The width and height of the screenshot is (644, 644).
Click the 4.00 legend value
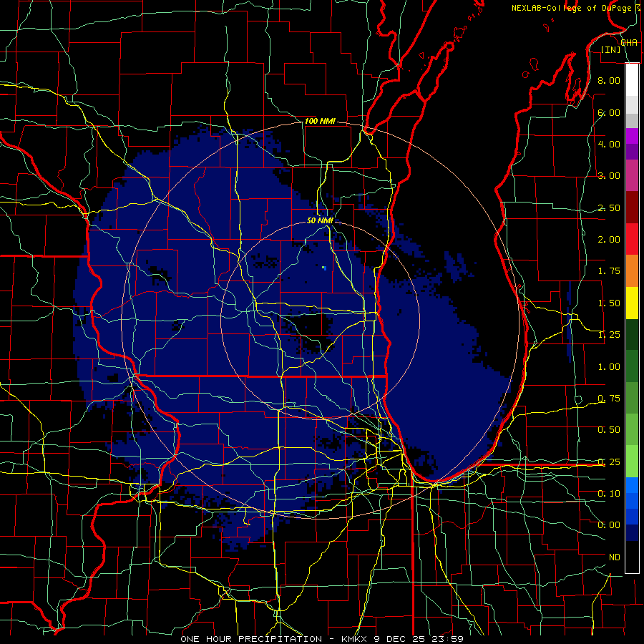(x=609, y=144)
